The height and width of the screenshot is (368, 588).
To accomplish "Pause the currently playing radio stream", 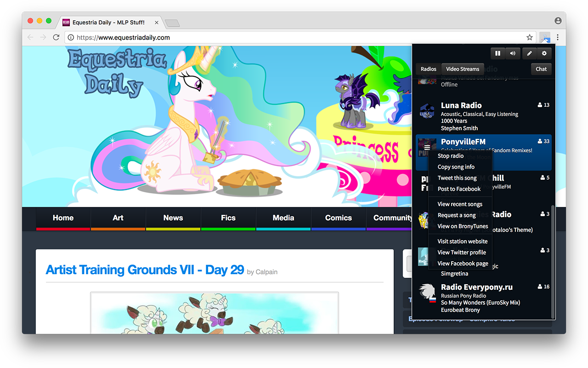I will [x=498, y=53].
